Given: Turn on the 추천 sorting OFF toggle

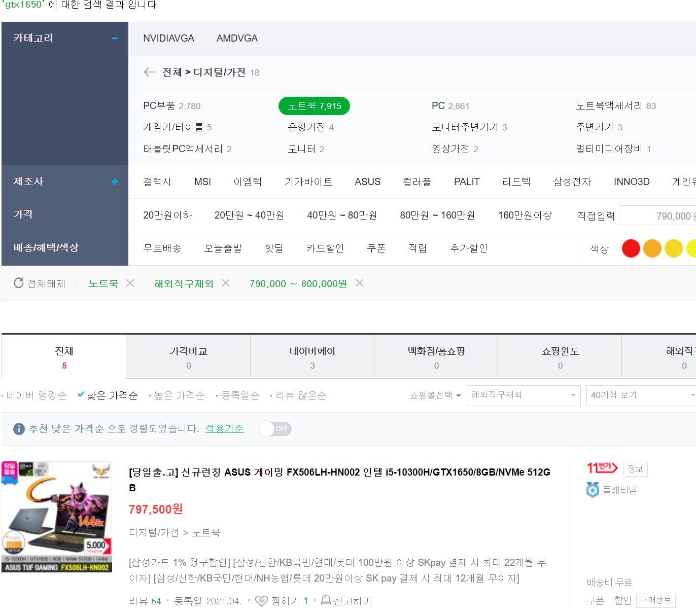Looking at the screenshot, I should pos(274,429).
